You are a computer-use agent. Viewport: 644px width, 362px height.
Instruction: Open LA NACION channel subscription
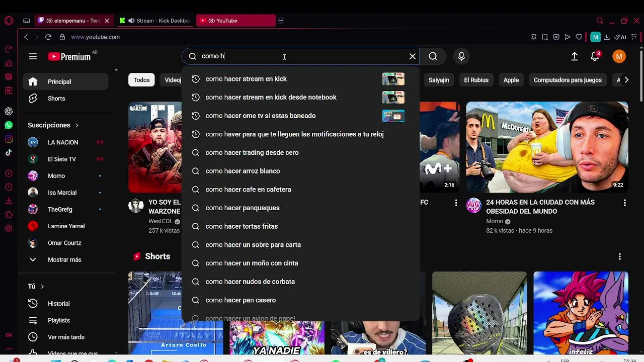[x=65, y=142]
